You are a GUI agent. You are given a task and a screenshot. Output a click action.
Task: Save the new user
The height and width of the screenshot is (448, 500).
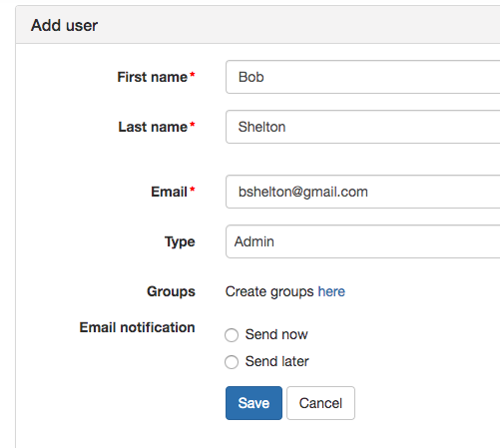click(x=253, y=403)
